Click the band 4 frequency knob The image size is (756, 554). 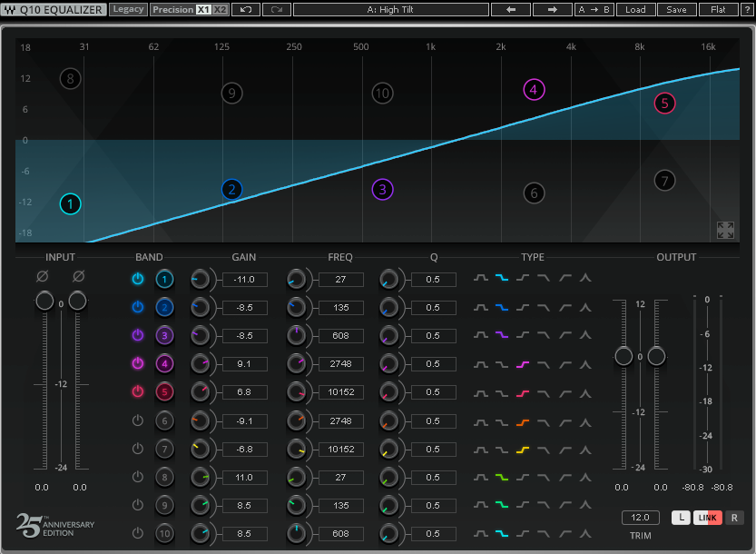(296, 364)
